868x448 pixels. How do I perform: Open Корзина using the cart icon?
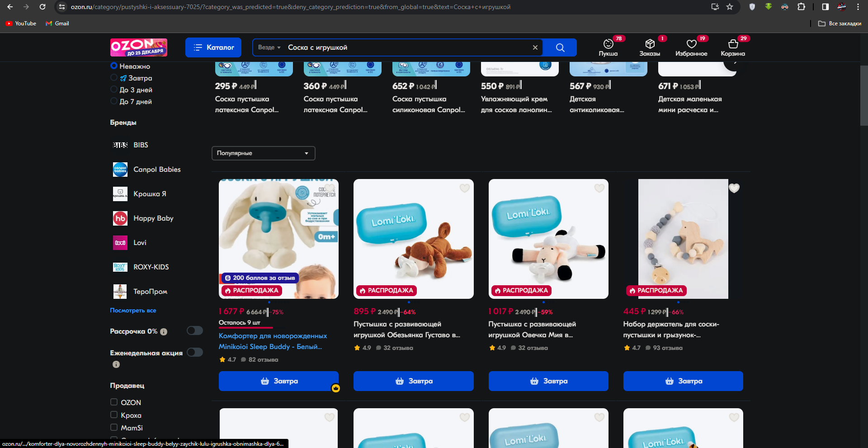point(733,44)
